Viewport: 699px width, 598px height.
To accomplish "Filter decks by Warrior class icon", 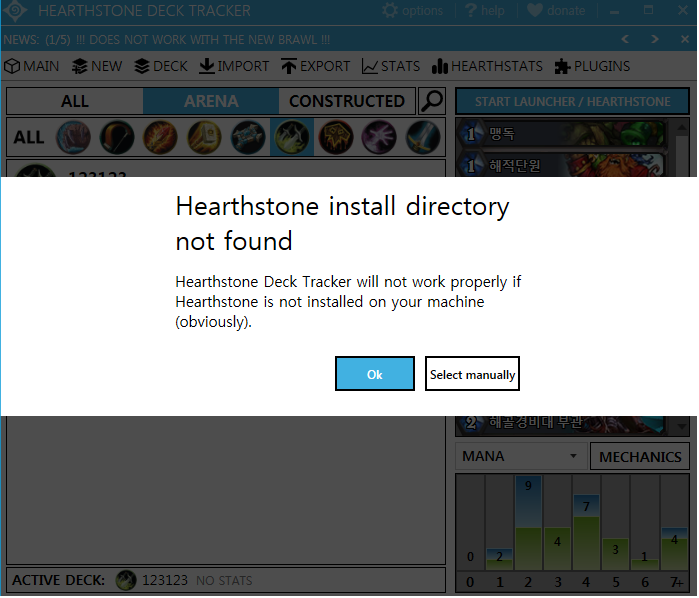I will (x=424, y=137).
